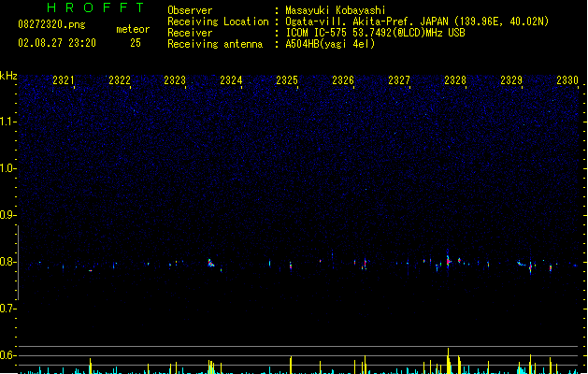This screenshot has height=374, width=588.
Task: Click the ICOM IC-575 receiver value
Action: point(375,33)
